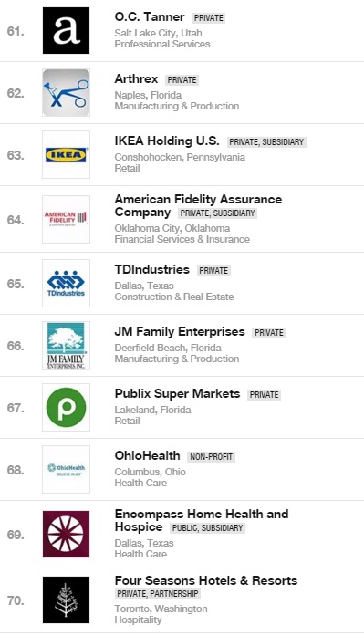364x635 pixels.
Task: Open the OhioHealth logo thumbnail
Action: coord(66,469)
